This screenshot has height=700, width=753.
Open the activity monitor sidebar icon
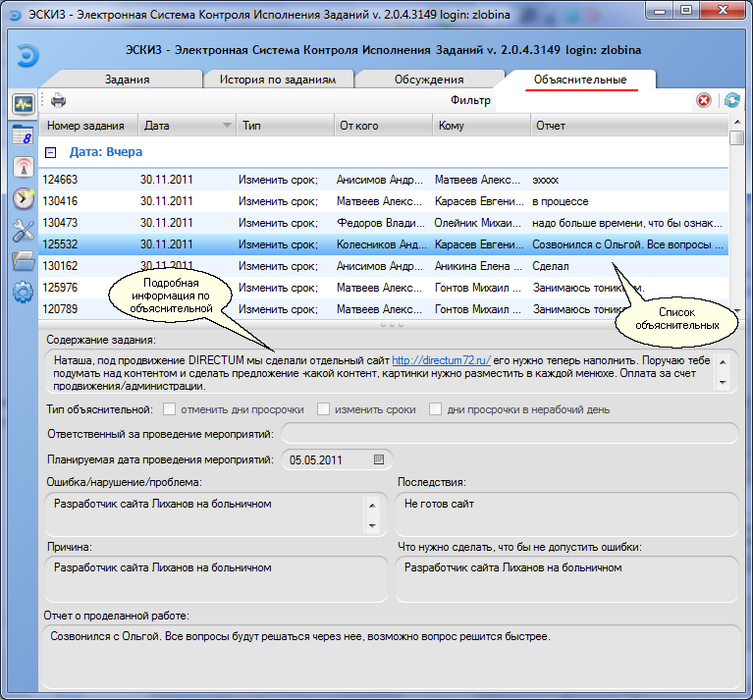click(24, 104)
